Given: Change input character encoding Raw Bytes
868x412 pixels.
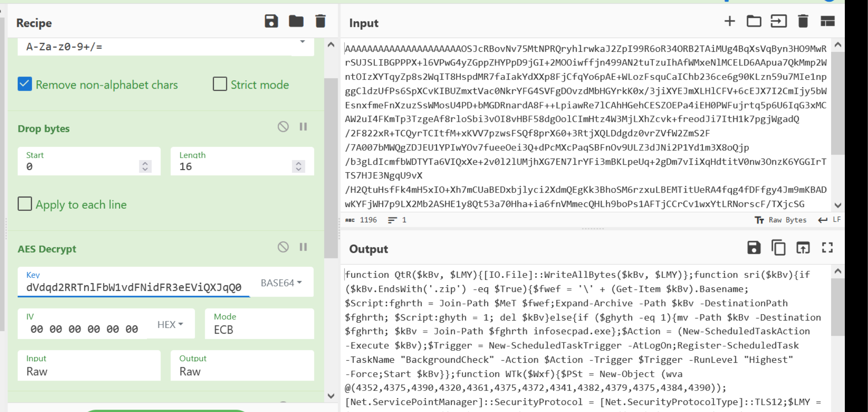Looking at the screenshot, I should 780,220.
